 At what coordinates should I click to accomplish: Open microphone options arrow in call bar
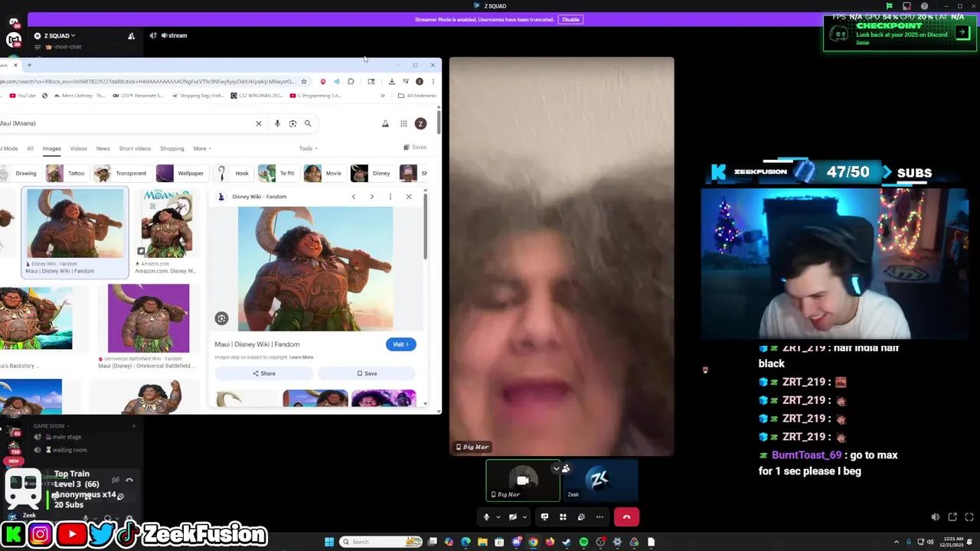point(498,517)
